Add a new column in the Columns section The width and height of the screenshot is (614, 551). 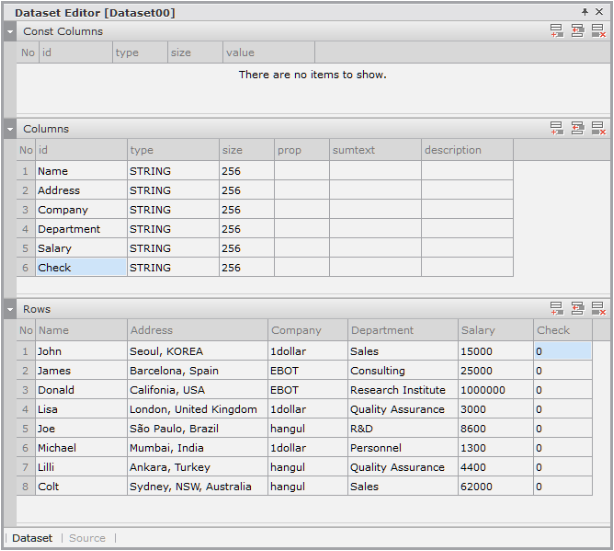[x=556, y=128]
